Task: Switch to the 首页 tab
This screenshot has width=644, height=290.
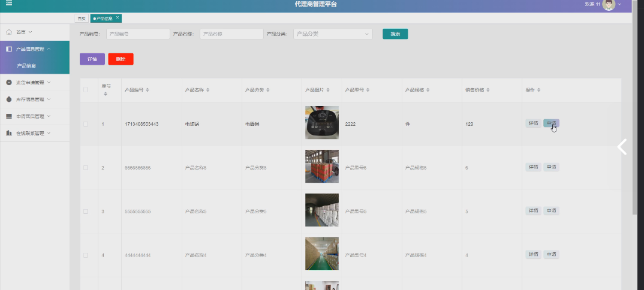Action: tap(82, 19)
